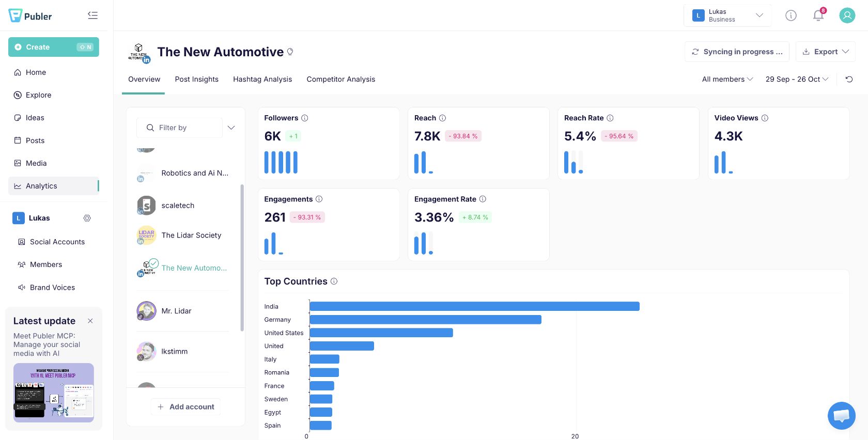Click Syncing in progress button

pos(737,52)
